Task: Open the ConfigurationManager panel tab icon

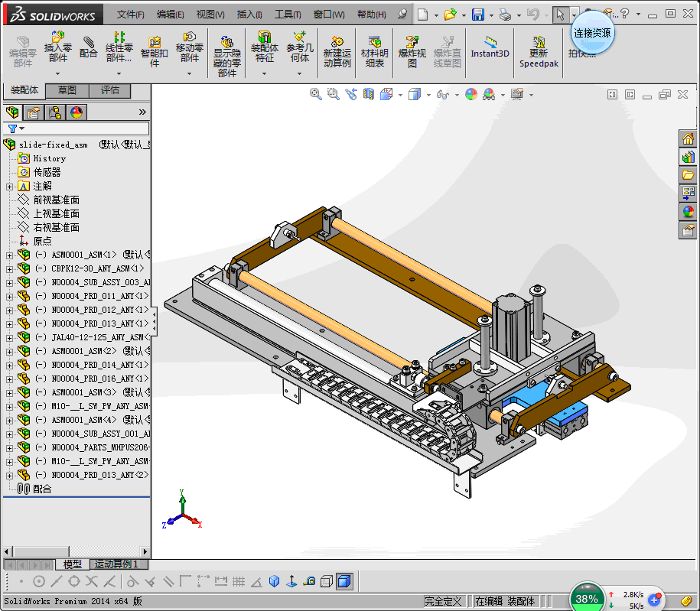Action: (x=55, y=112)
